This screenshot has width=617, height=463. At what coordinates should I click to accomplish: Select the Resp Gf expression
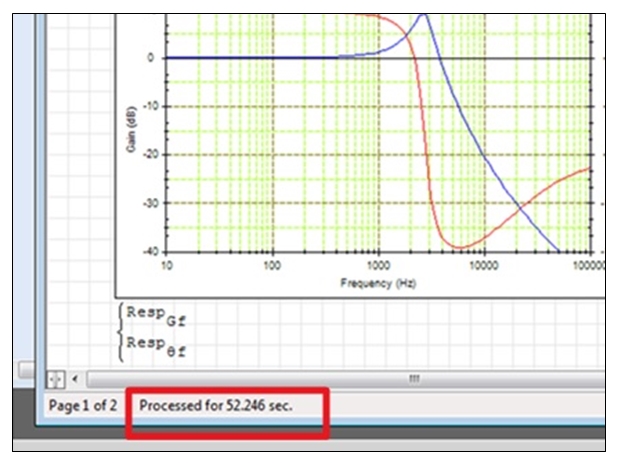point(155,319)
